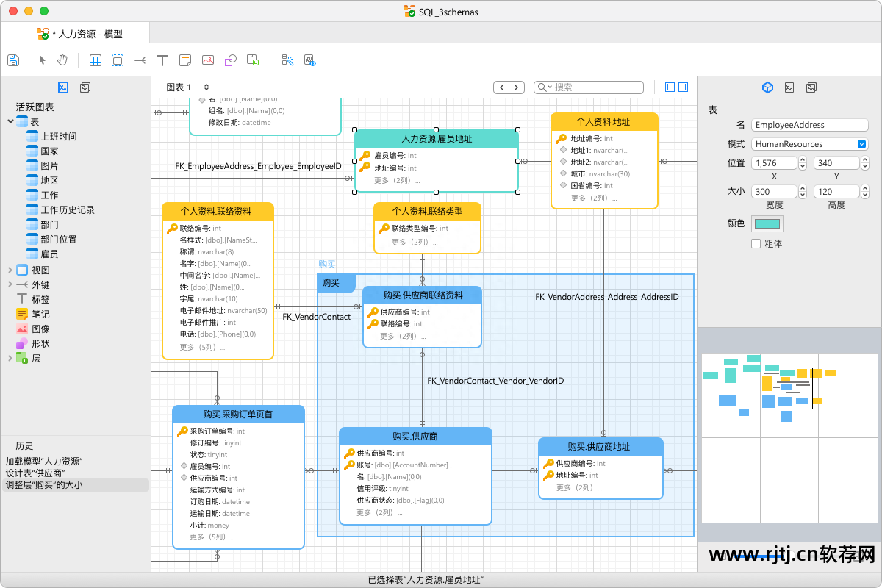Click the note tool icon
The width and height of the screenshot is (882, 588).
coord(185,60)
